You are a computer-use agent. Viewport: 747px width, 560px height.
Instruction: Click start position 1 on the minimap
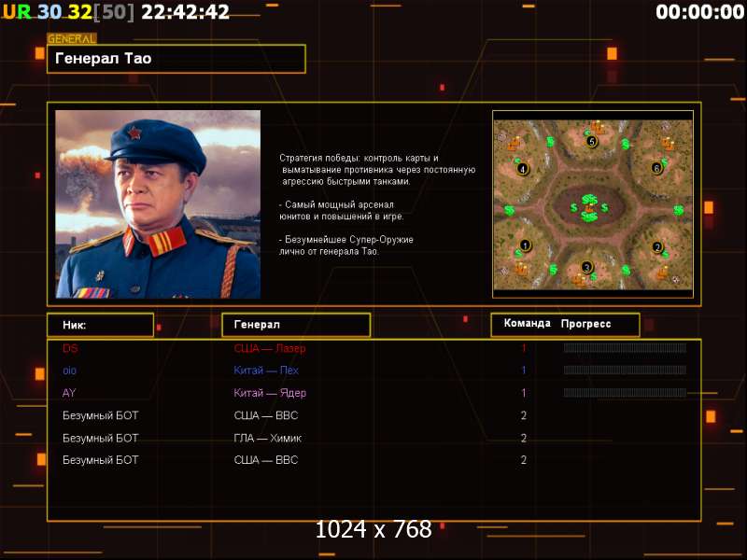(x=525, y=245)
